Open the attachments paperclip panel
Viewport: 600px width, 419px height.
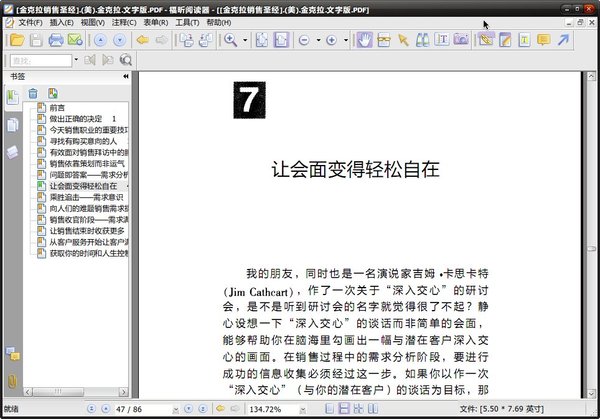pyautogui.click(x=13, y=381)
